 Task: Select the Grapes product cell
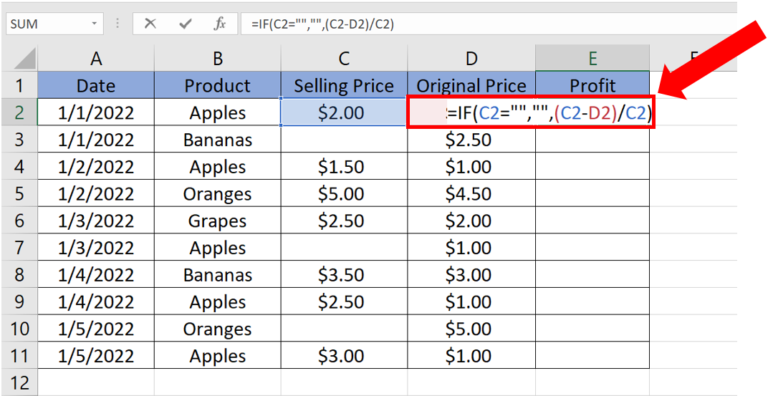click(x=217, y=221)
